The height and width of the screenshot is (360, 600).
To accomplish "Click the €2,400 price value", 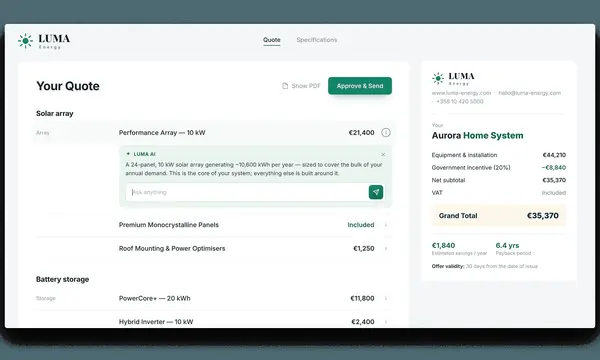I will tap(363, 322).
